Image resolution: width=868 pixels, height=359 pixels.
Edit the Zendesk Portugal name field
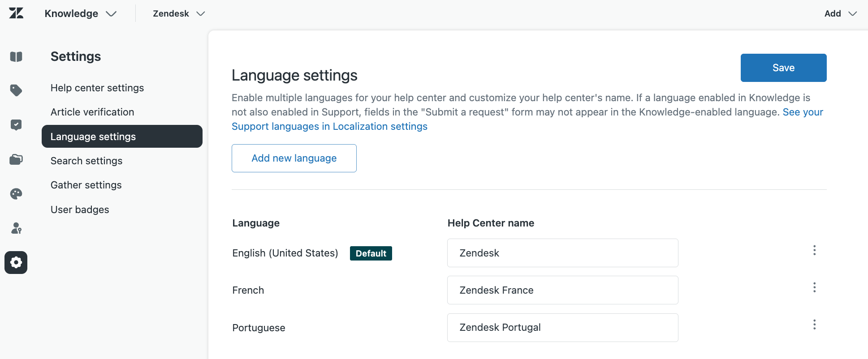pyautogui.click(x=562, y=327)
